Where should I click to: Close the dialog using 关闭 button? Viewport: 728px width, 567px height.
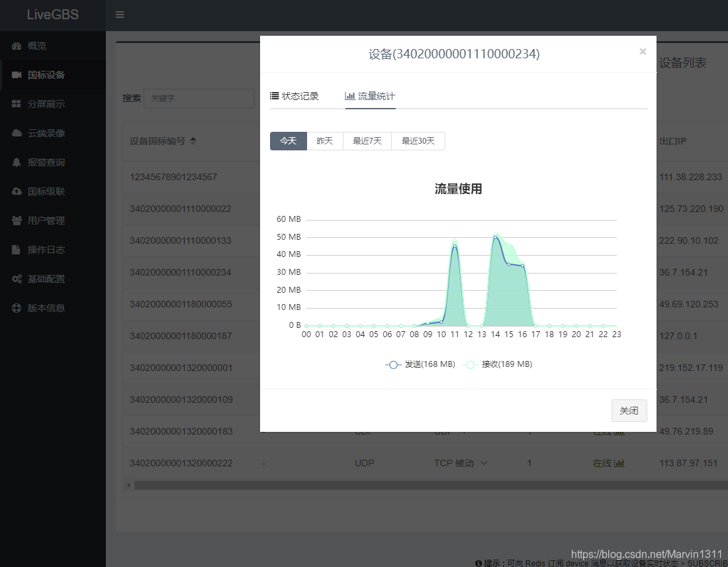point(629,411)
